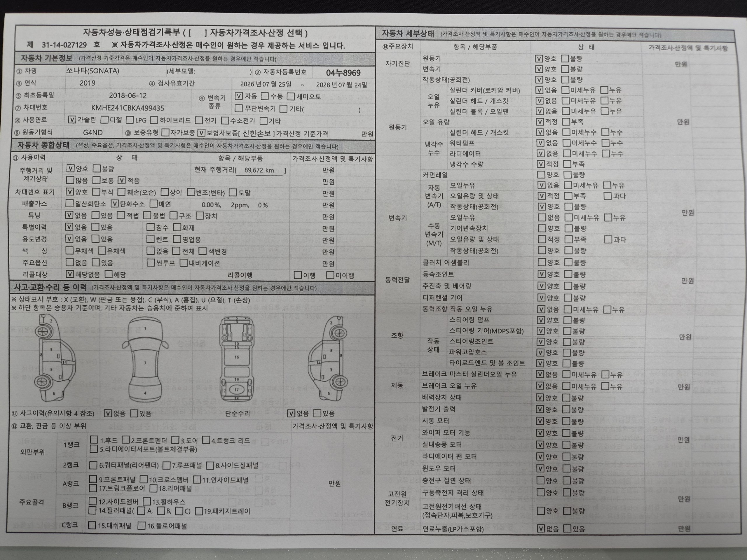Select the 수동 transmission checkbox
Viewport: 747px width, 560px height.
click(x=265, y=96)
